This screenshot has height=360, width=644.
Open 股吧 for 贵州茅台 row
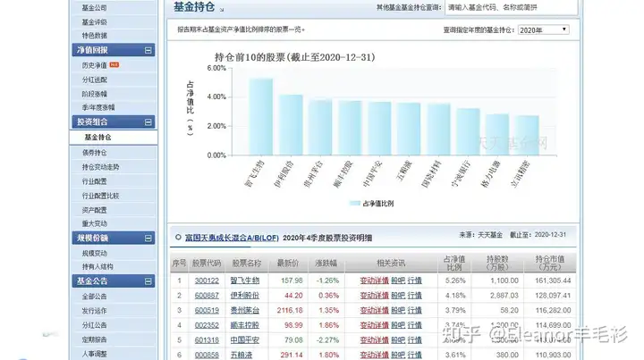398,310
